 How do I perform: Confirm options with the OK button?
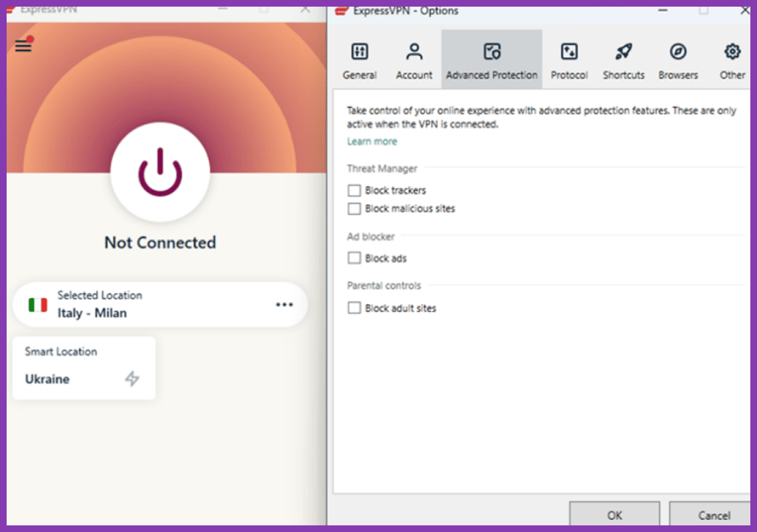click(614, 514)
